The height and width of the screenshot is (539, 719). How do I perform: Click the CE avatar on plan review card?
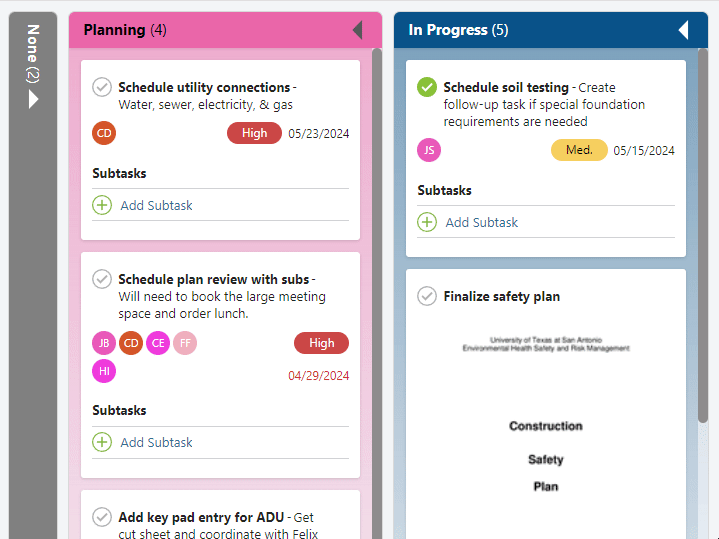pos(158,343)
